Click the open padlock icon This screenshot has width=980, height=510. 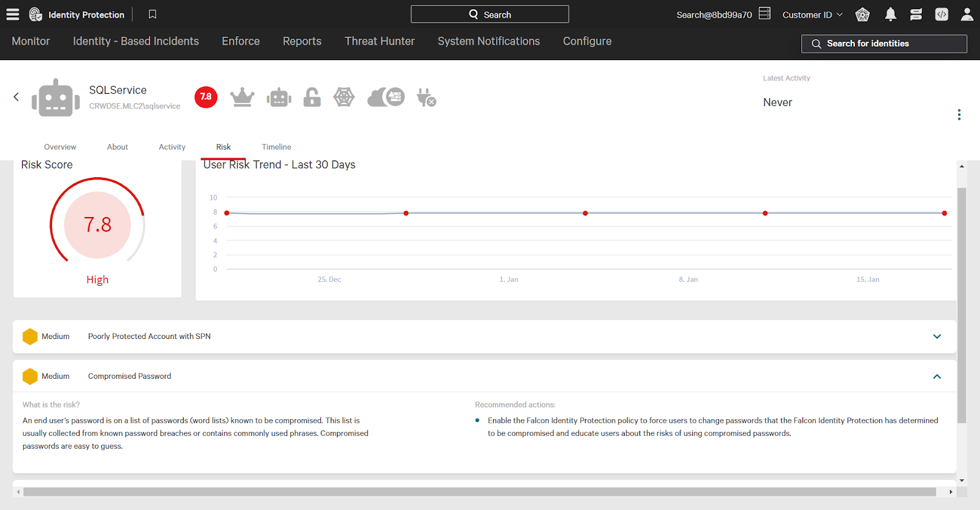pos(312,97)
